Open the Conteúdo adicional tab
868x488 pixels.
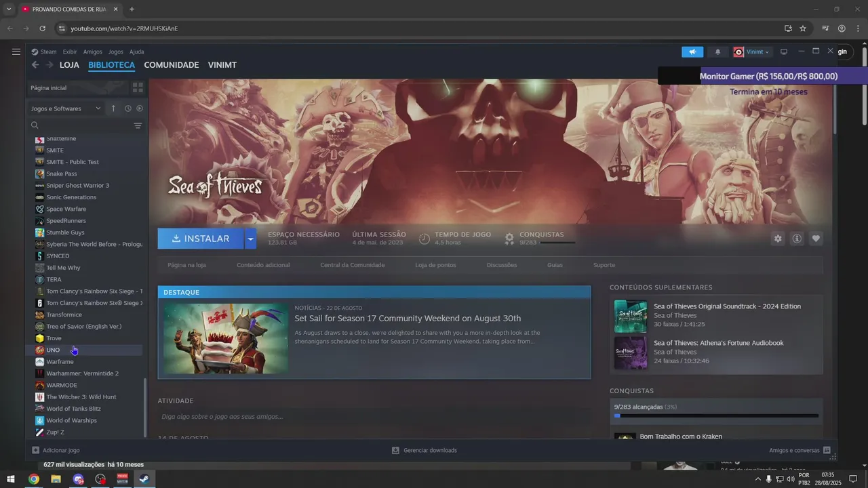(263, 265)
